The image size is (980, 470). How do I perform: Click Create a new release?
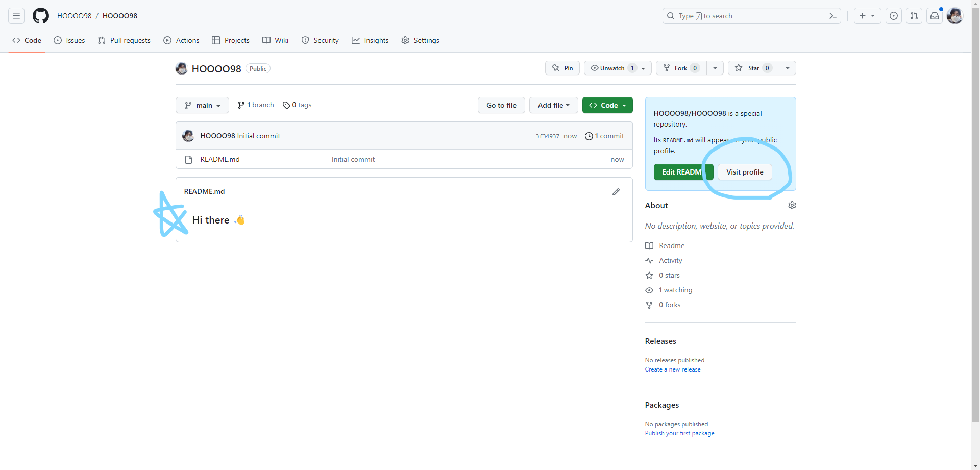tap(673, 369)
